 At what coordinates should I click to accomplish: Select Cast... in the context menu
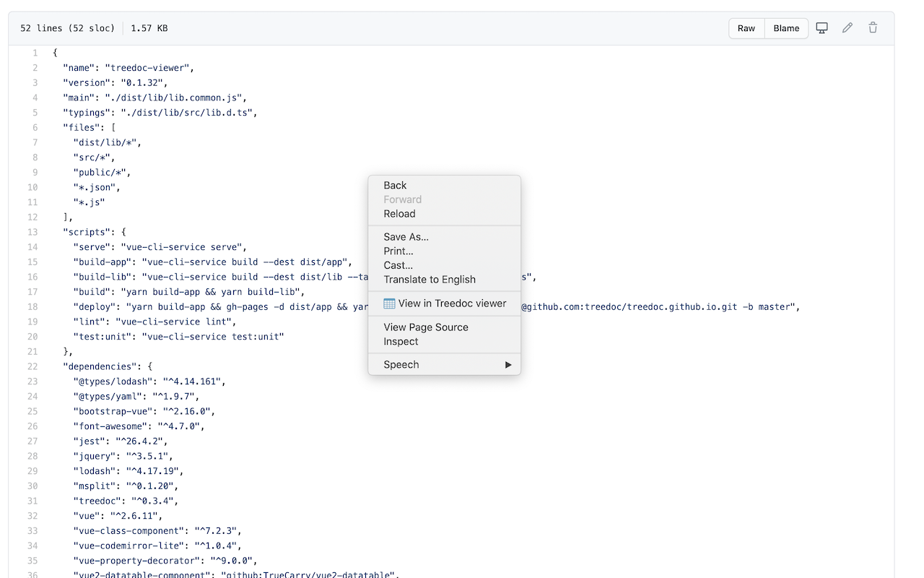[444, 265]
